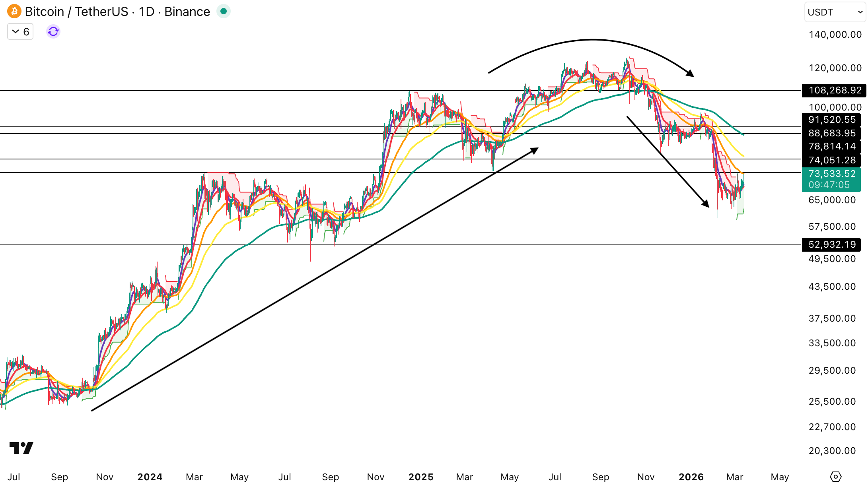Click the 2024 label on time axis

click(x=150, y=477)
